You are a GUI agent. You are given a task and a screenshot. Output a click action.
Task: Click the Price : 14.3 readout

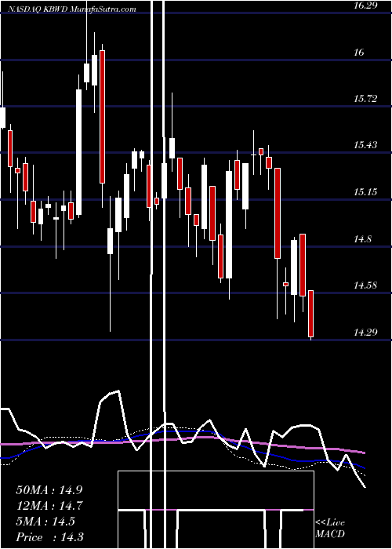[x=49, y=537]
